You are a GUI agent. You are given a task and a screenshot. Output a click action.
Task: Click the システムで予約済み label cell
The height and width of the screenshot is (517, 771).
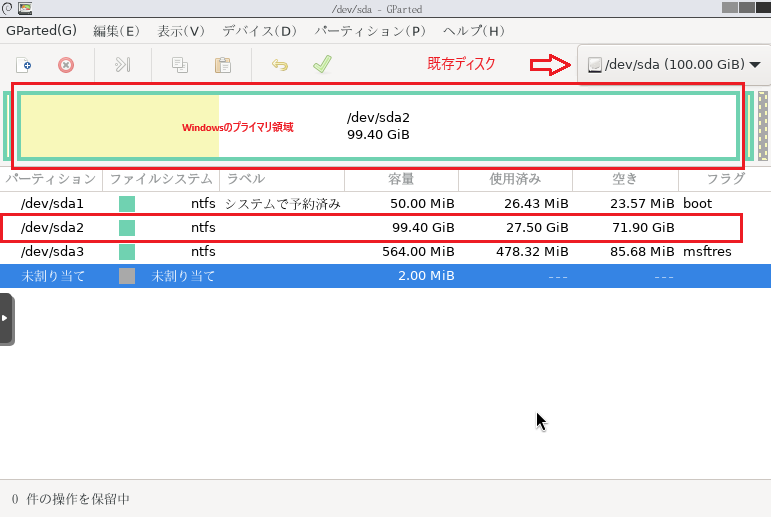coord(283,204)
